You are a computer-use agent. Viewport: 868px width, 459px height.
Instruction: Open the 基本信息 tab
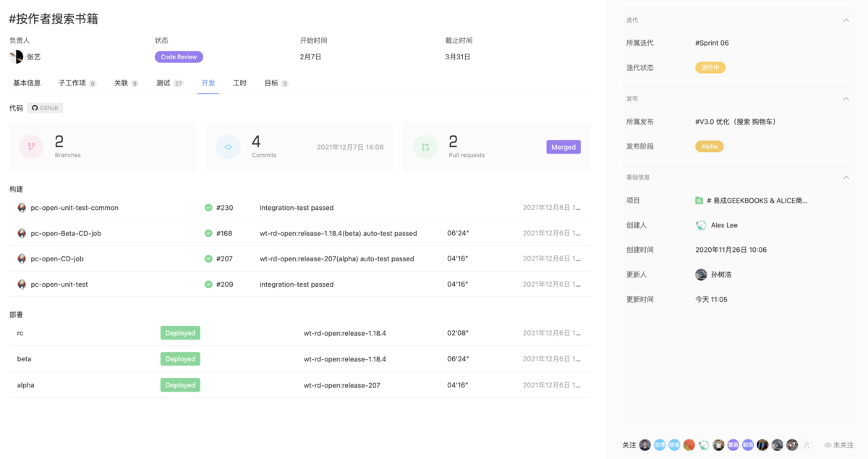pos(26,83)
